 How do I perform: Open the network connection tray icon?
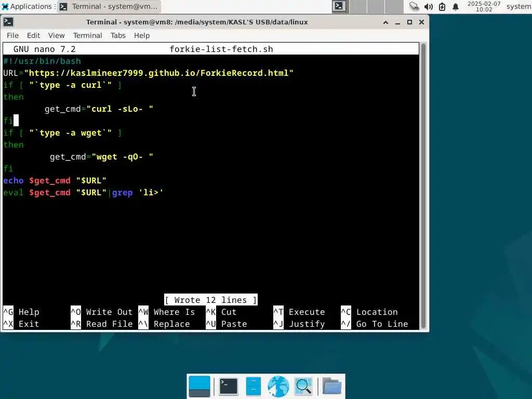tap(414, 6)
